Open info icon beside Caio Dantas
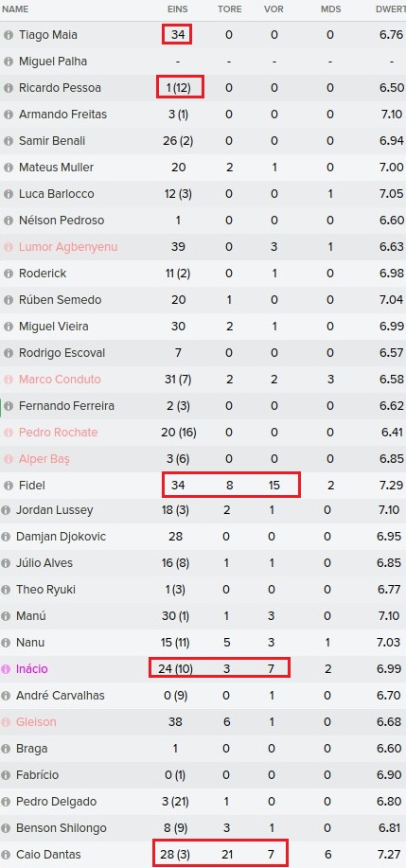 pyautogui.click(x=6, y=855)
